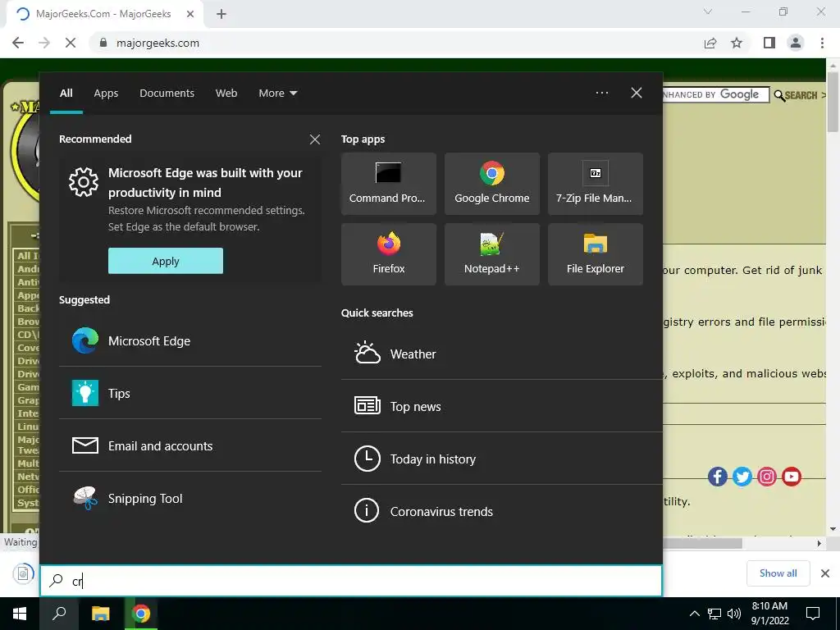Viewport: 840px width, 630px height.
Task: Dismiss the Recommended section
Action: click(x=314, y=139)
